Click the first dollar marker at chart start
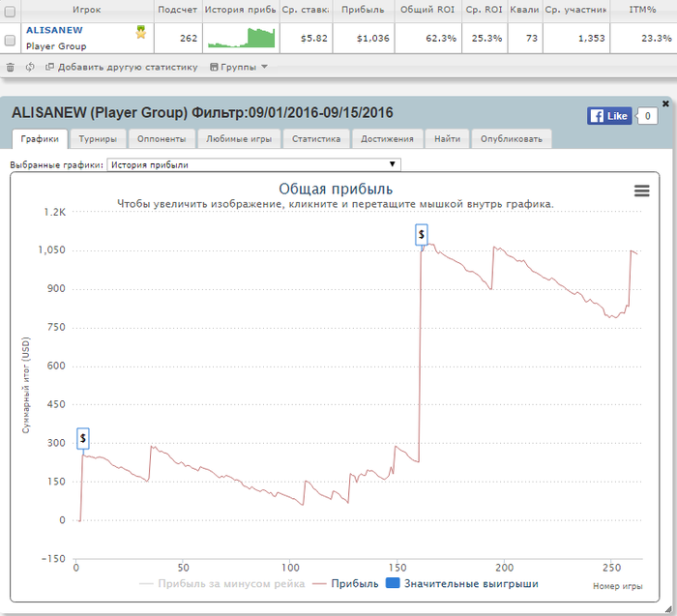Screen dimensions: 677x616 [83, 439]
